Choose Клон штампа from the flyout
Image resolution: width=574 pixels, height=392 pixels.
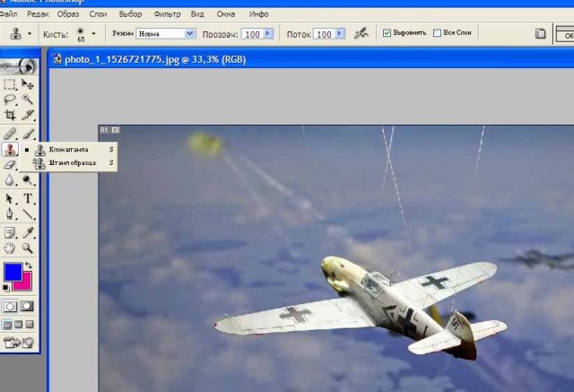pos(70,149)
